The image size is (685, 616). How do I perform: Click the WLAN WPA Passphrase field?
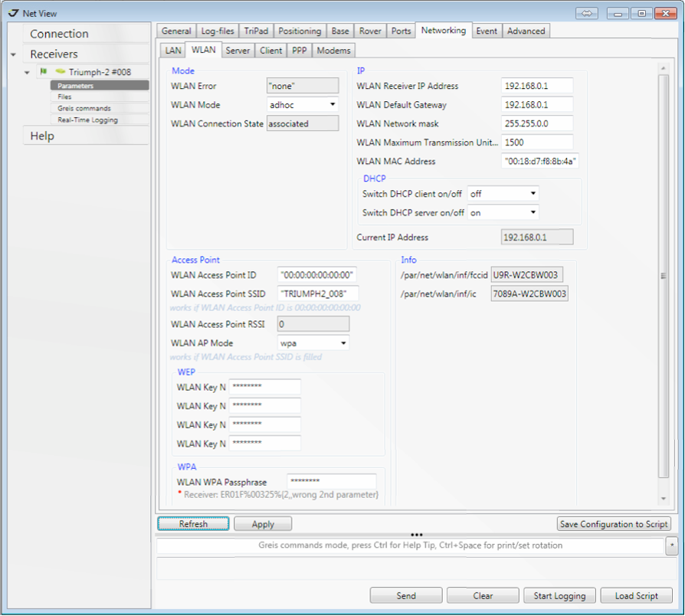(x=332, y=481)
